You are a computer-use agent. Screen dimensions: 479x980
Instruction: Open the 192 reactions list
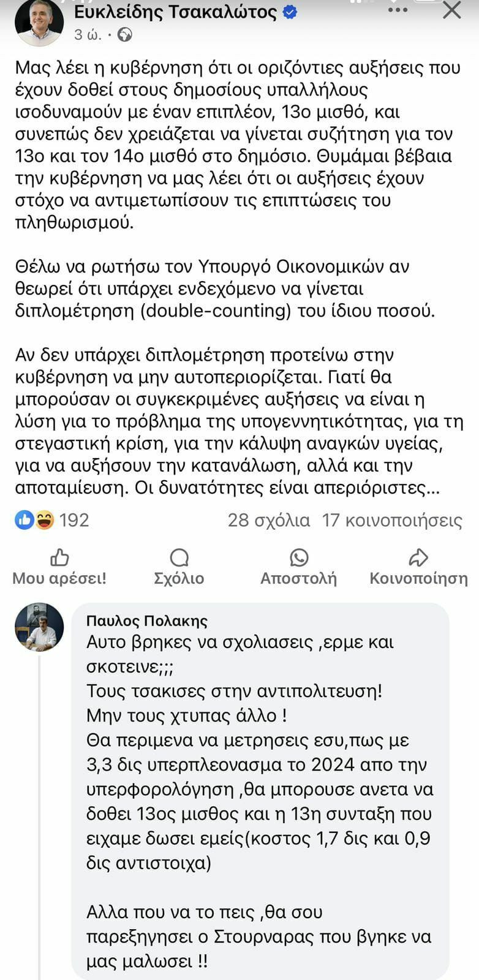[74, 520]
